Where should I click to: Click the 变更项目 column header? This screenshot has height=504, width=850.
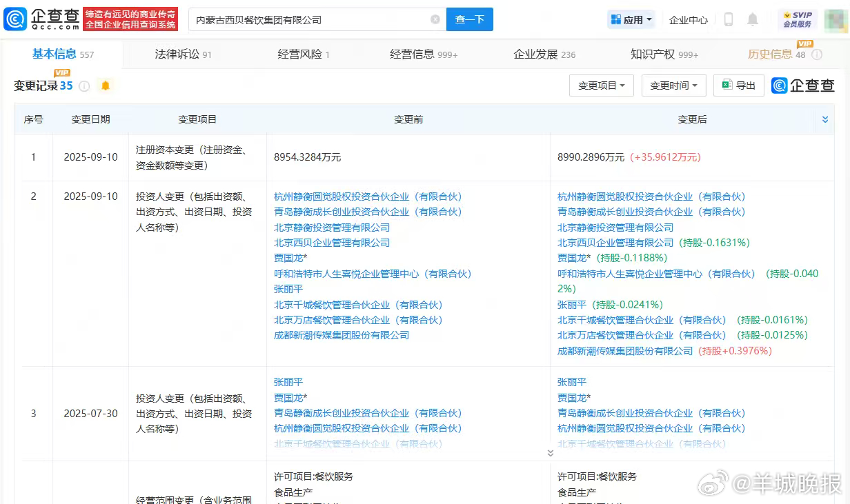click(197, 119)
